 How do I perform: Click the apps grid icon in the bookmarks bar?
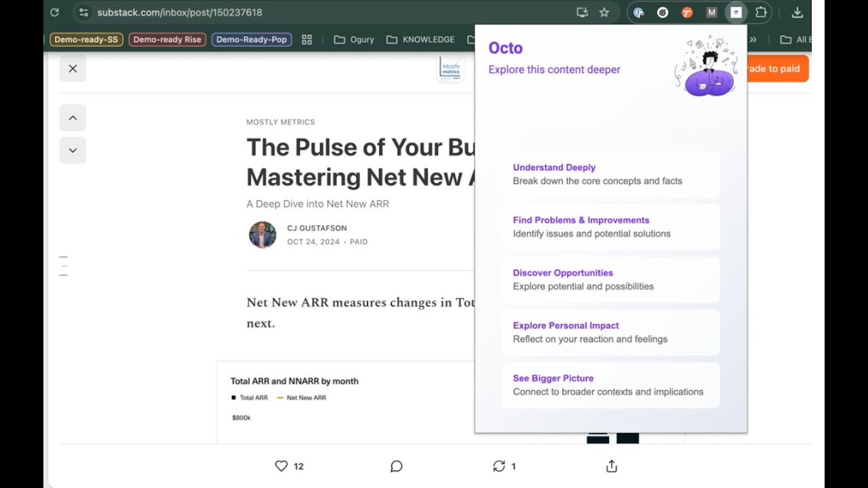pos(307,39)
